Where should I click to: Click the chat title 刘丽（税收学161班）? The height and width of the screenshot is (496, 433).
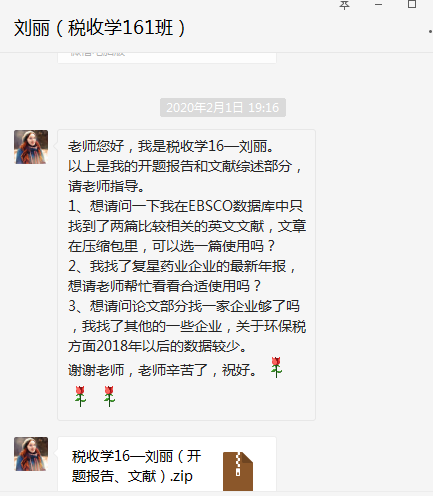click(x=100, y=28)
